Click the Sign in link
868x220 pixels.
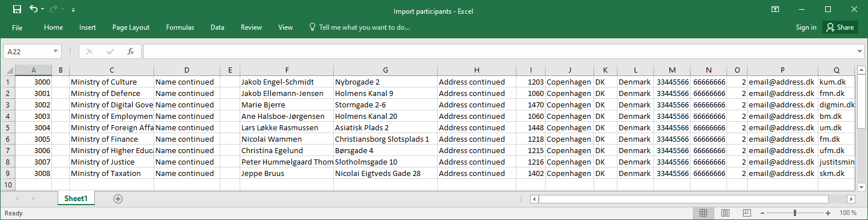[806, 27]
